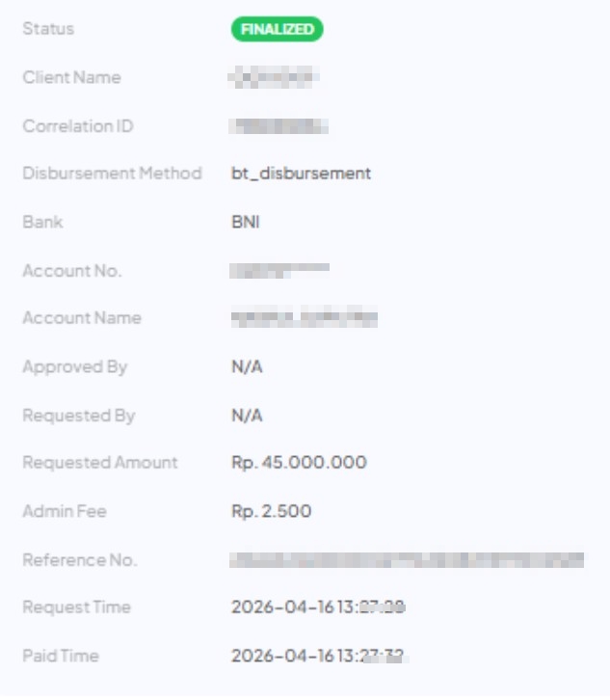This screenshot has height=700, width=610.
Task: Click the Disbursement Method label
Action: tap(112, 174)
